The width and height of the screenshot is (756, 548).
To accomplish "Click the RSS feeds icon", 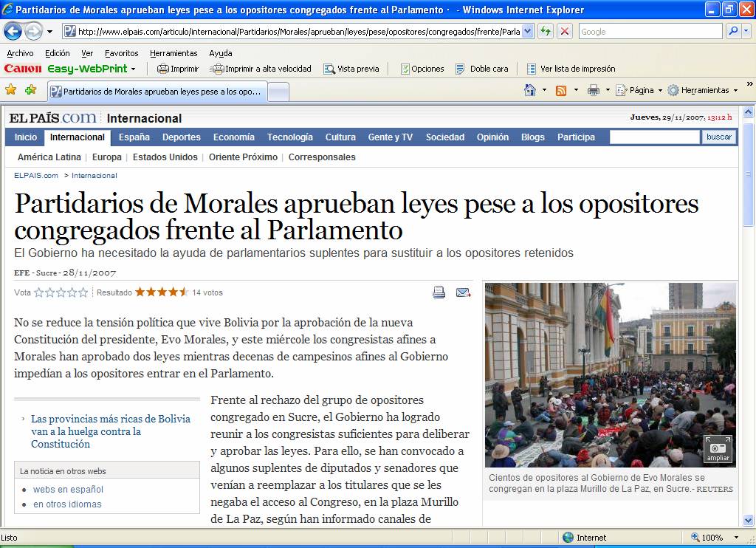I will (561, 90).
